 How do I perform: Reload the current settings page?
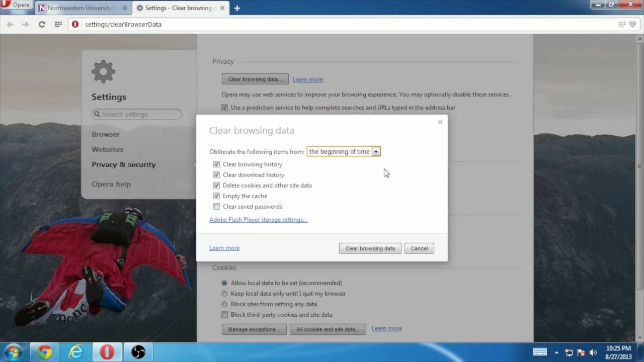pyautogui.click(x=42, y=24)
